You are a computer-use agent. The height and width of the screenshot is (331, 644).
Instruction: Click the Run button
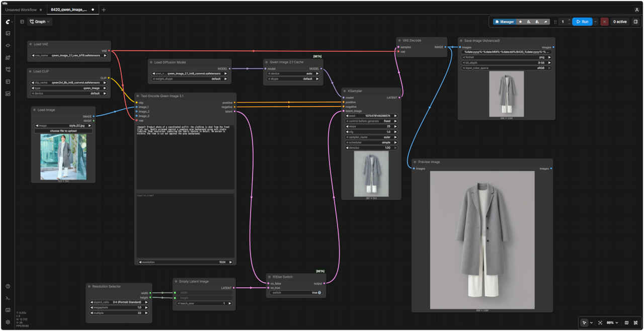(582, 22)
